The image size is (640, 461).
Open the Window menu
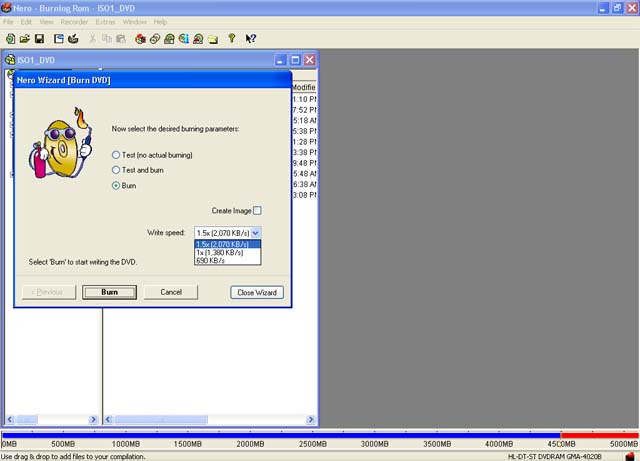tap(135, 22)
